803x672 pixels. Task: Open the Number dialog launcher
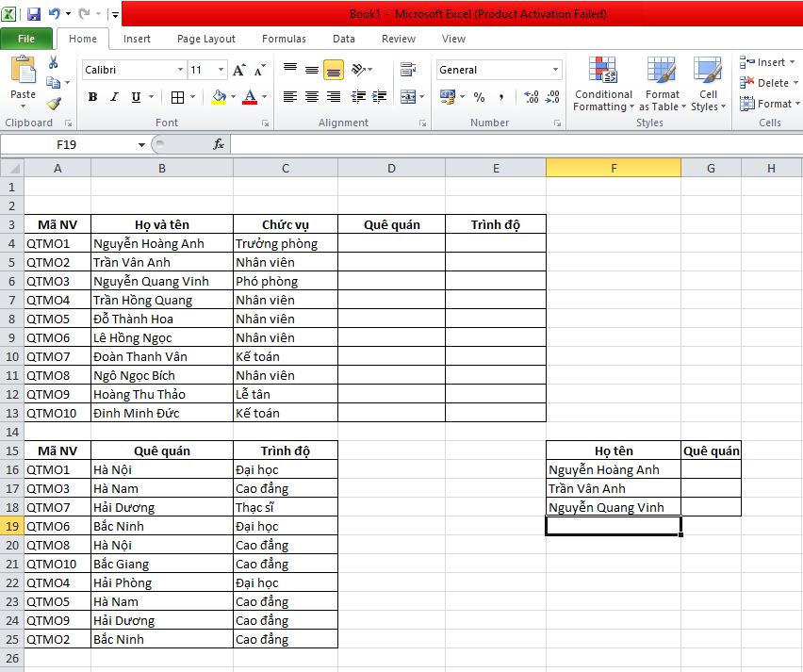557,123
